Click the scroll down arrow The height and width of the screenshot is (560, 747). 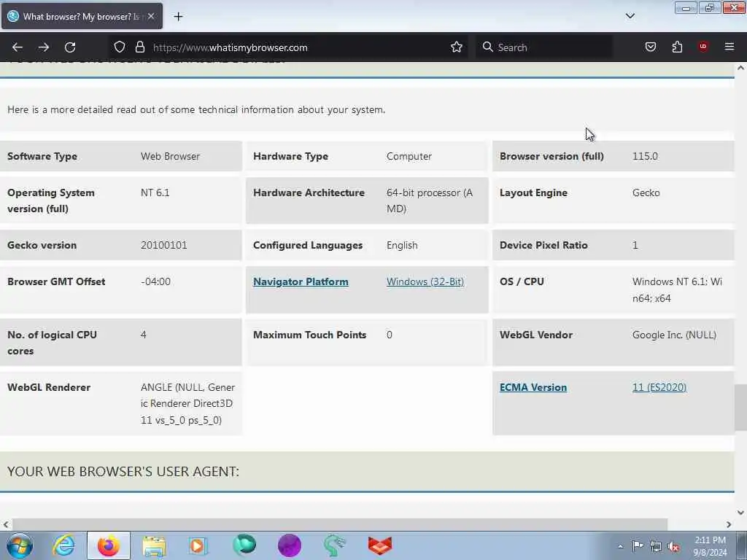pos(741,513)
